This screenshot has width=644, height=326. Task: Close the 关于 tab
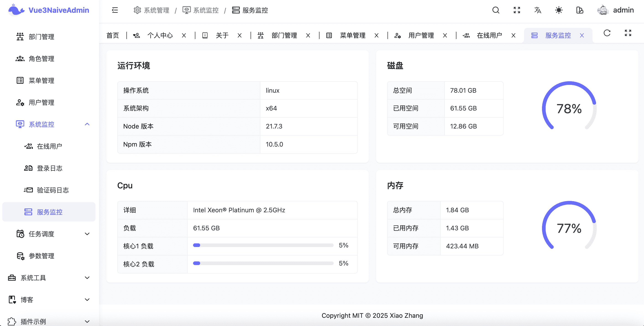tap(239, 35)
